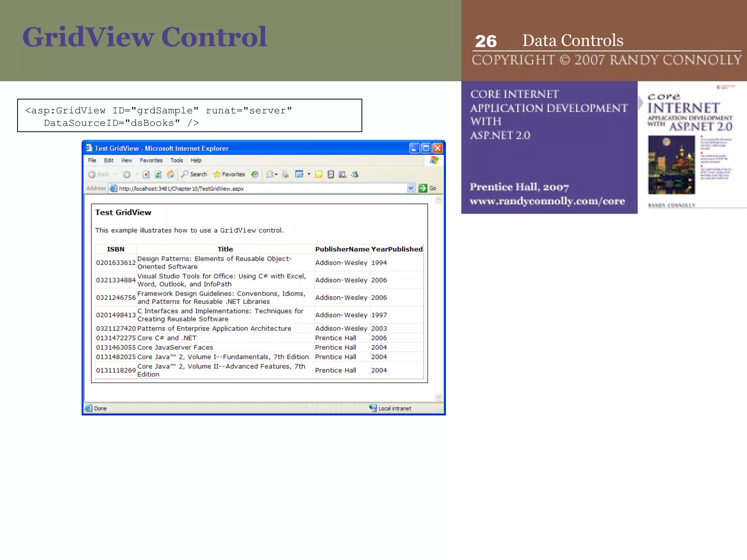Click the vertical scrollbar up arrow
This screenshot has width=747, height=560.
pos(439,199)
